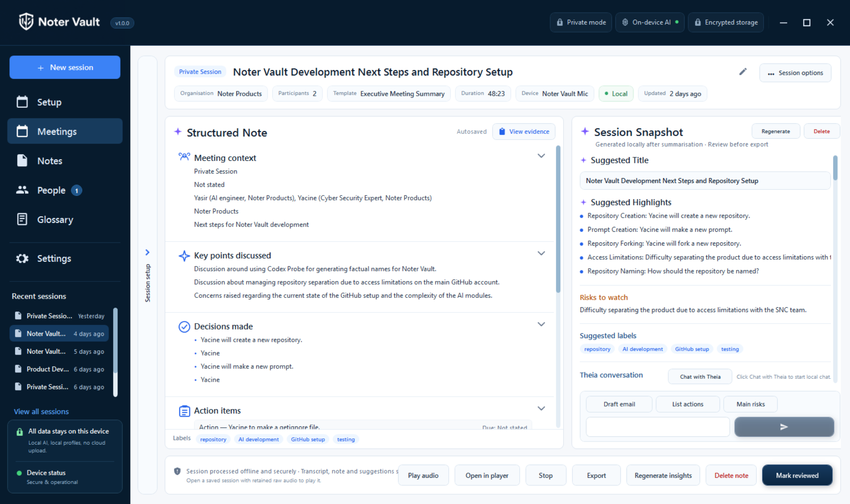850x504 pixels.
Task: Click the Action items clipboard icon
Action: tap(184, 411)
